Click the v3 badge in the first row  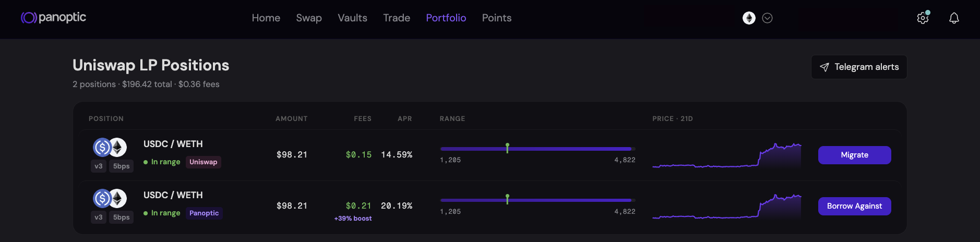tap(99, 166)
